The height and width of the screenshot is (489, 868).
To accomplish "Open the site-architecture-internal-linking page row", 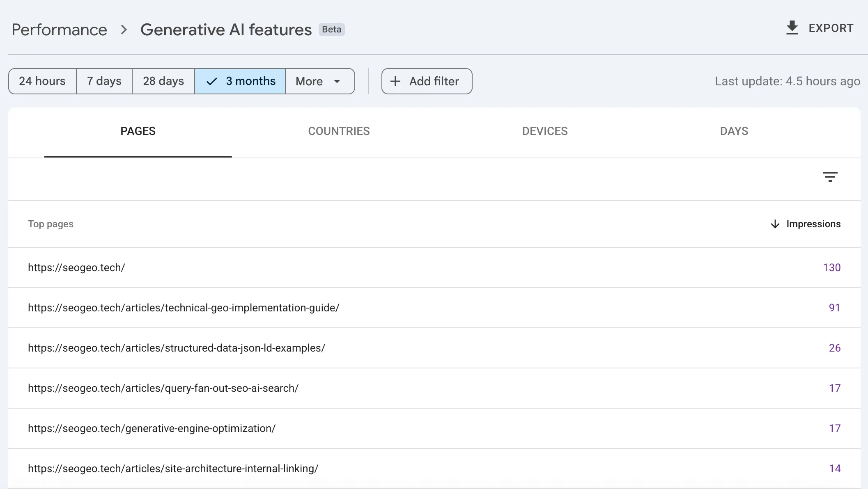I will [x=434, y=468].
